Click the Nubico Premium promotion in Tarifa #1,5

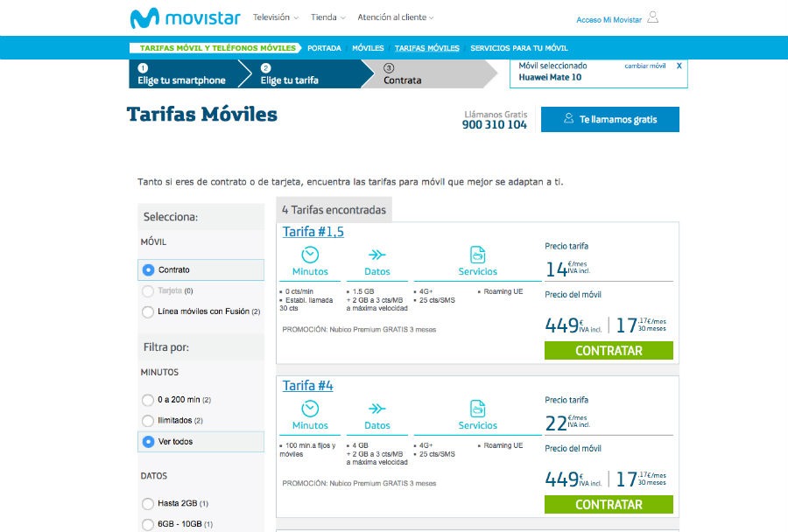point(359,330)
